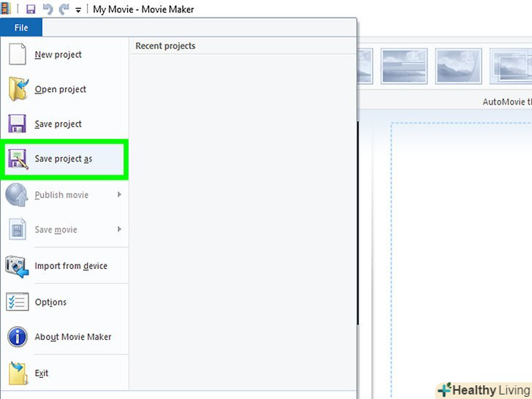Expand the Save movie submenu arrow
This screenshot has width=532, height=399.
tap(119, 229)
